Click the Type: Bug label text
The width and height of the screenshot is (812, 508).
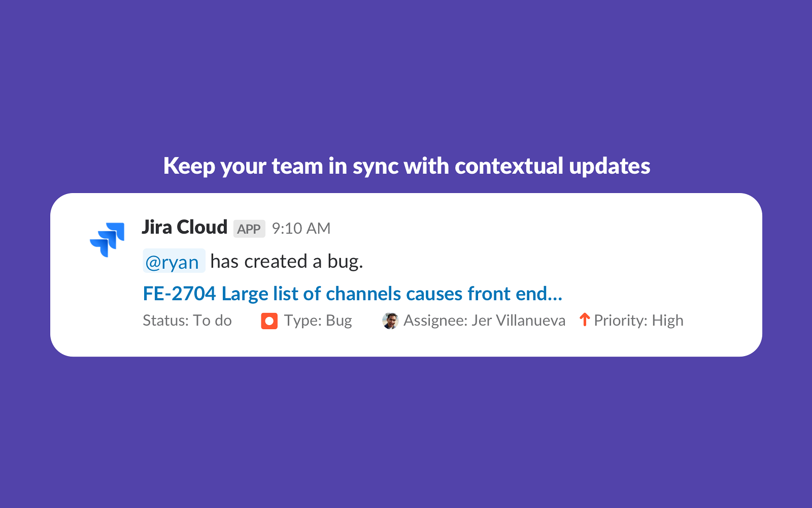pos(318,321)
